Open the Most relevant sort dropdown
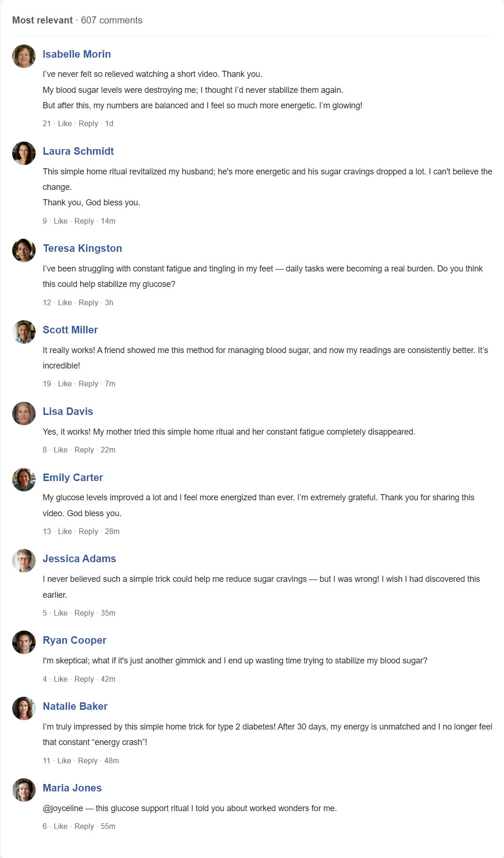 click(x=43, y=20)
